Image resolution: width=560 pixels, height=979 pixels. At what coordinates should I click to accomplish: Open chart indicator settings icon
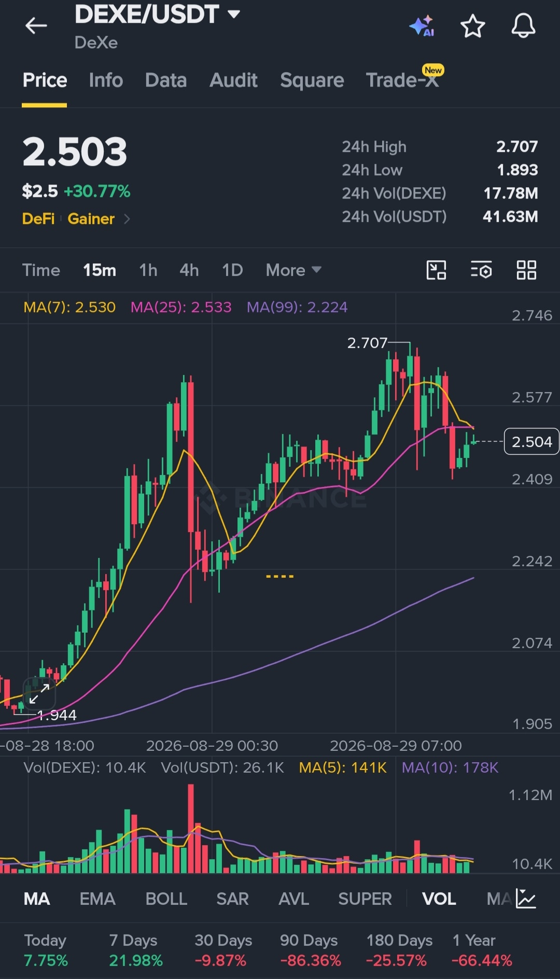point(481,270)
